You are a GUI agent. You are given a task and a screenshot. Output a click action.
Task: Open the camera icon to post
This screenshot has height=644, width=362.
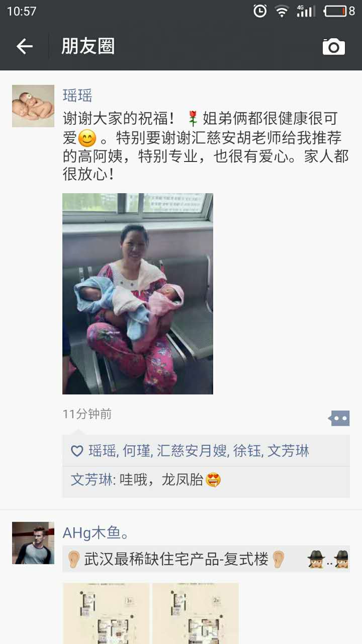click(x=334, y=47)
